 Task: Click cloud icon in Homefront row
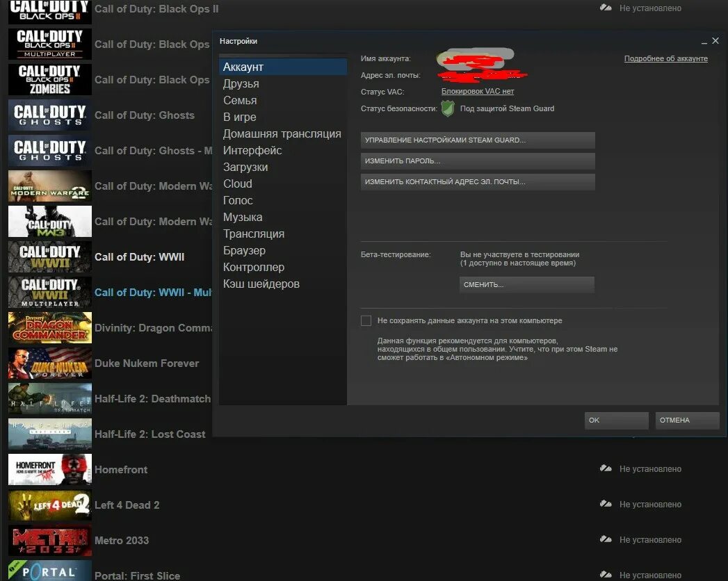(606, 468)
